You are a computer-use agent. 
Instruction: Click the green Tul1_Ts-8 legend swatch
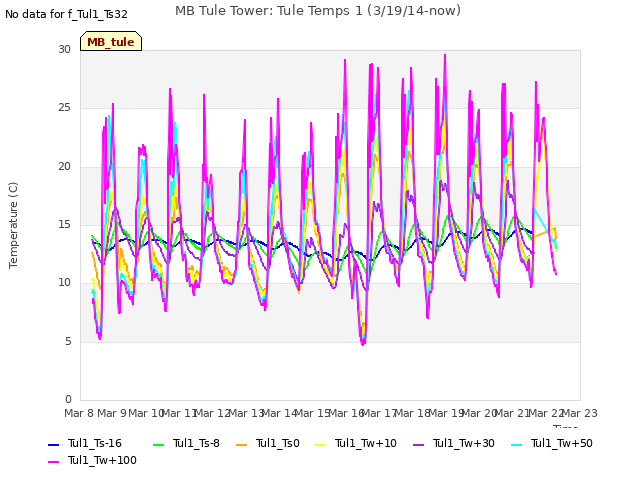(x=158, y=444)
